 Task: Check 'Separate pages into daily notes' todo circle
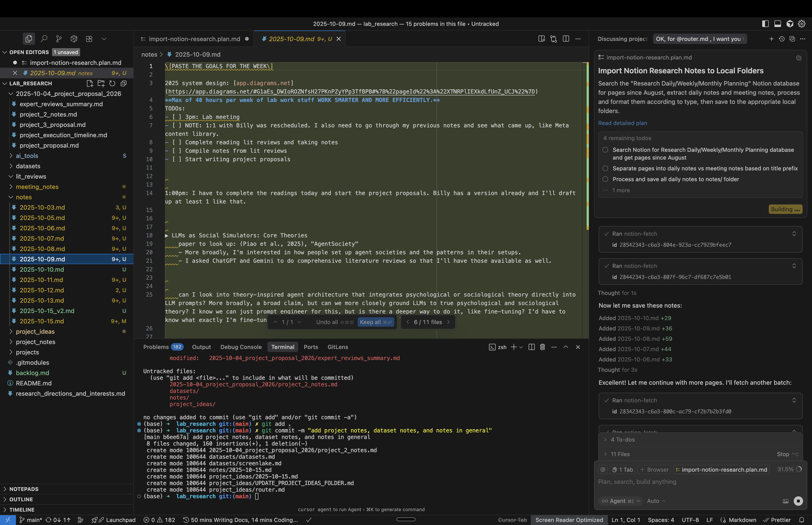pyautogui.click(x=605, y=168)
